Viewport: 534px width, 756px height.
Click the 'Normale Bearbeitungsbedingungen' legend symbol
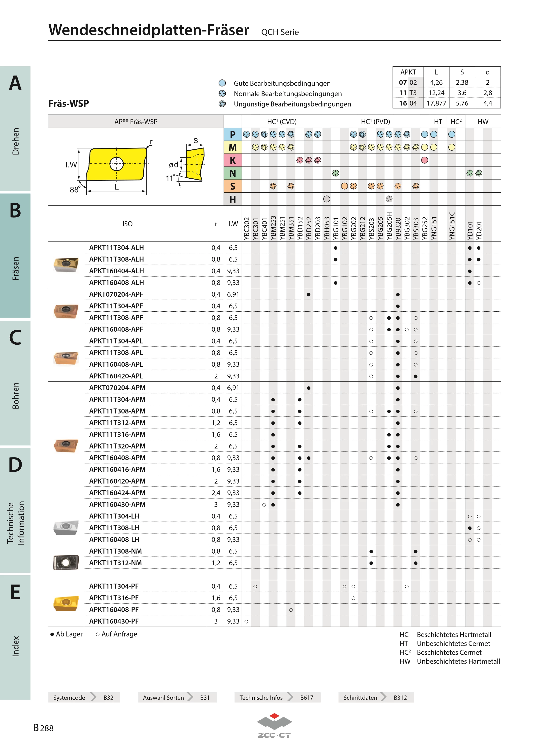pyautogui.click(x=222, y=94)
